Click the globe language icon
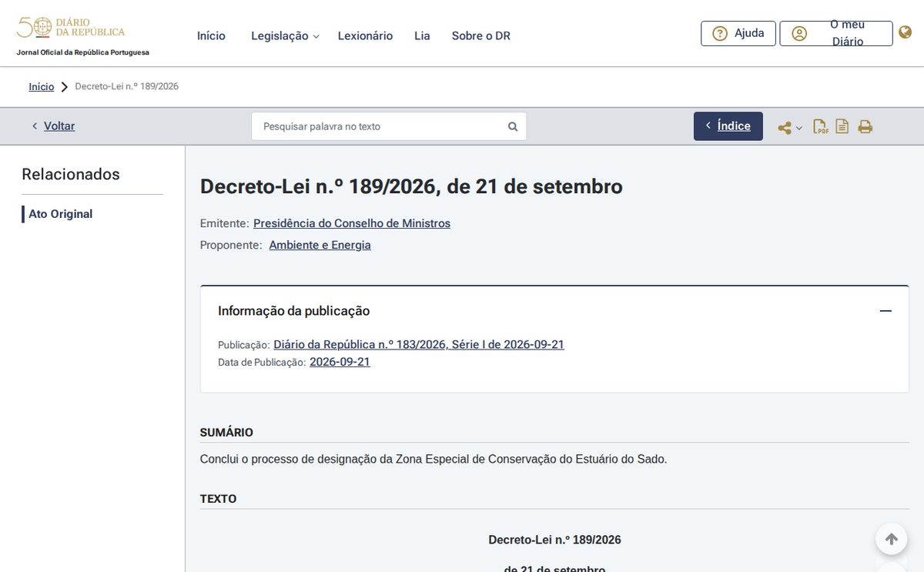The height and width of the screenshot is (572, 924). [x=906, y=32]
